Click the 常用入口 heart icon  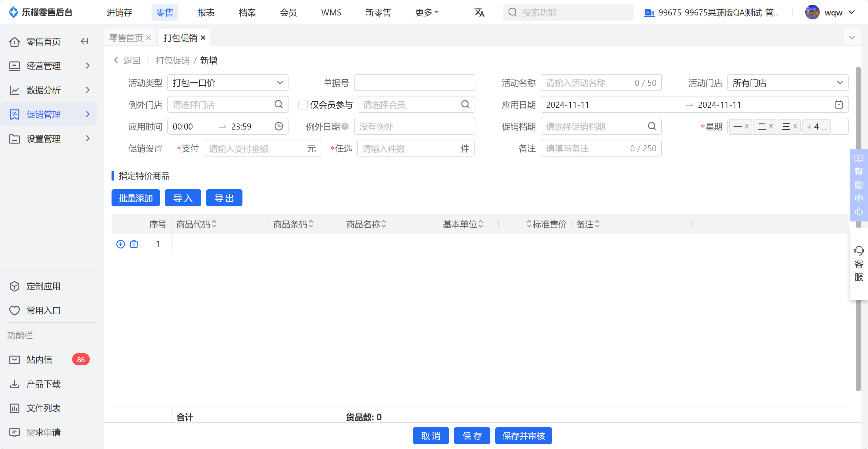15,310
